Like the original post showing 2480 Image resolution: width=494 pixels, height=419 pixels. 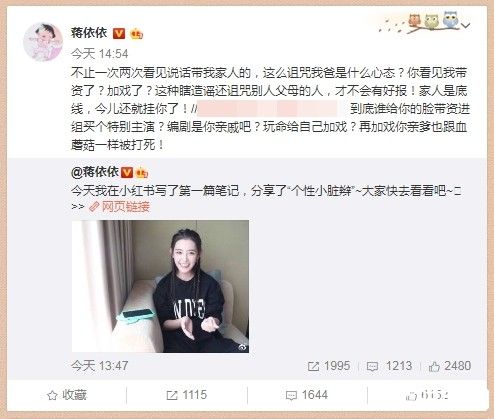[x=434, y=367]
